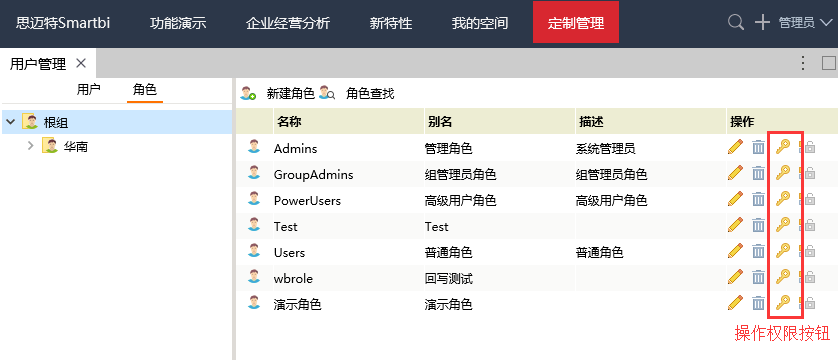Open operation permissions key for GroupAdmins
Screen dimensions: 838x360
(x=782, y=173)
